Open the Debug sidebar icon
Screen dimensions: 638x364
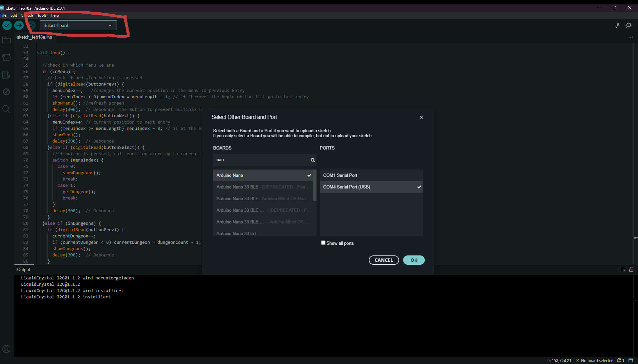coord(6,92)
